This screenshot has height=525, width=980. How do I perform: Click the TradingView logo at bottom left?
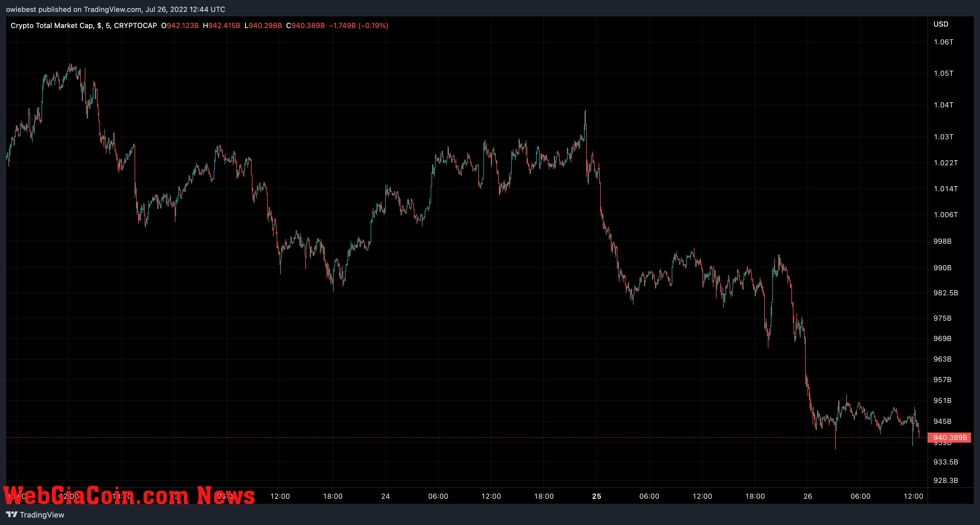click(35, 515)
